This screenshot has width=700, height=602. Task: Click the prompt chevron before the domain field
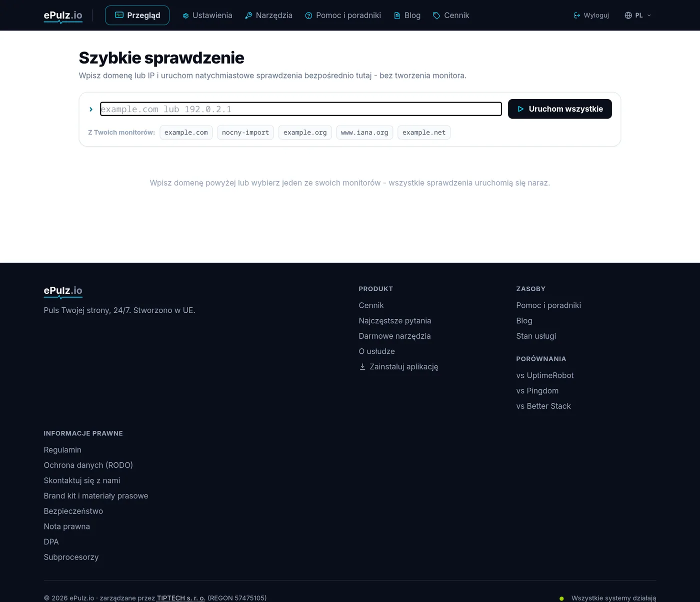tap(91, 109)
